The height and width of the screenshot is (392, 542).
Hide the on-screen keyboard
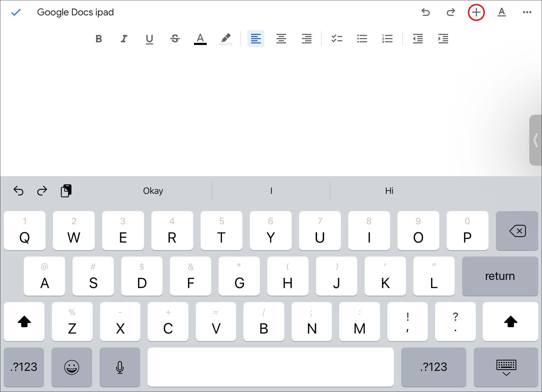(x=506, y=367)
